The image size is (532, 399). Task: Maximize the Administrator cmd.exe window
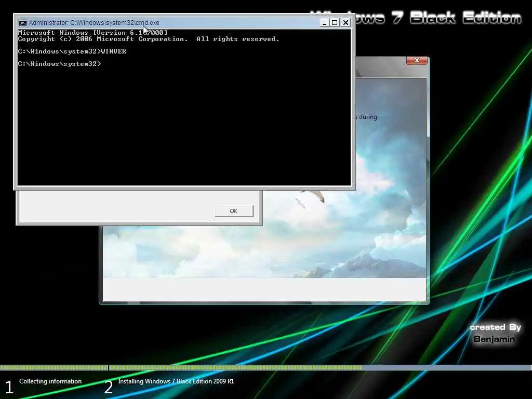(335, 22)
